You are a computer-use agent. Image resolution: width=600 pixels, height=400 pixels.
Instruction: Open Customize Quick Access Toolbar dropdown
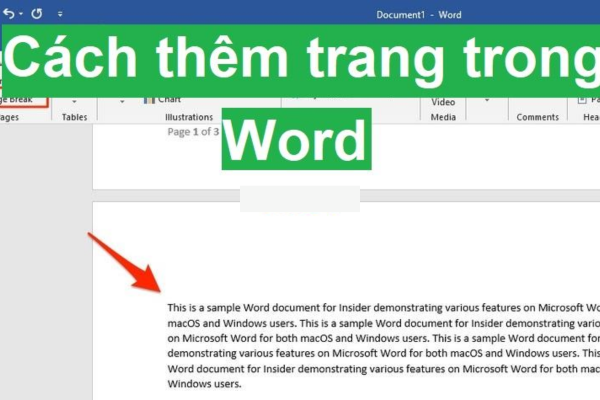click(60, 14)
